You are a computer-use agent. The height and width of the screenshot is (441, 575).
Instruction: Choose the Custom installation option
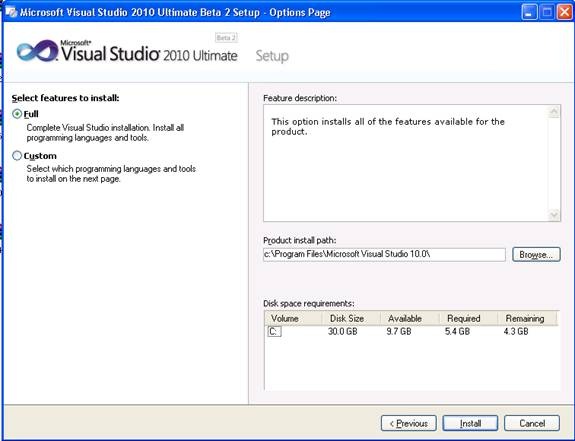pyautogui.click(x=17, y=156)
